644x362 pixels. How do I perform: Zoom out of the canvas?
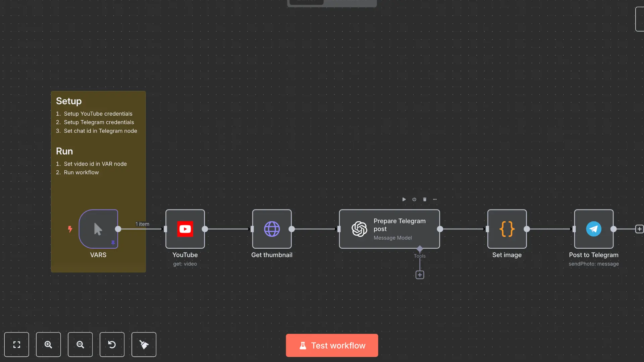coord(80,344)
